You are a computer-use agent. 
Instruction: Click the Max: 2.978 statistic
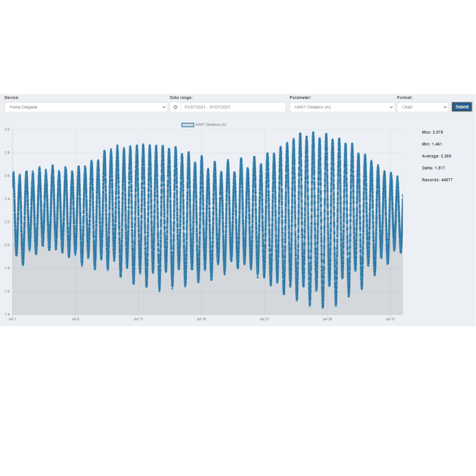click(432, 132)
